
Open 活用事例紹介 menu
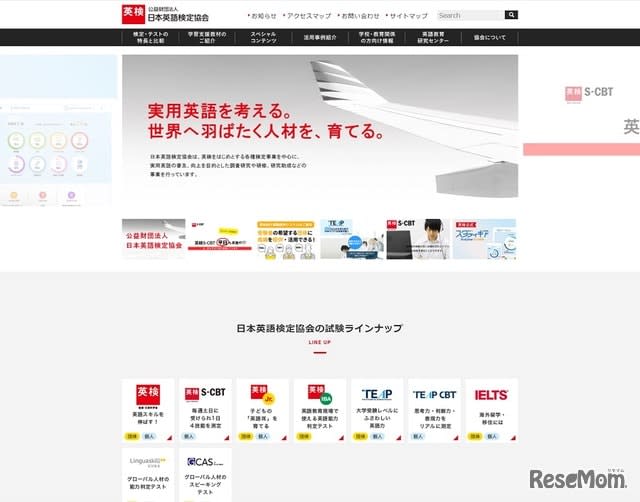click(x=320, y=38)
